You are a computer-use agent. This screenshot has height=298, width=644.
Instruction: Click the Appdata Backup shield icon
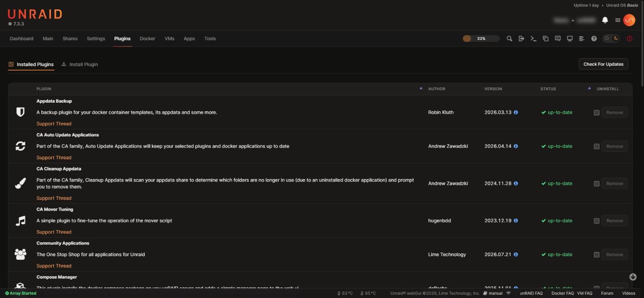21,112
